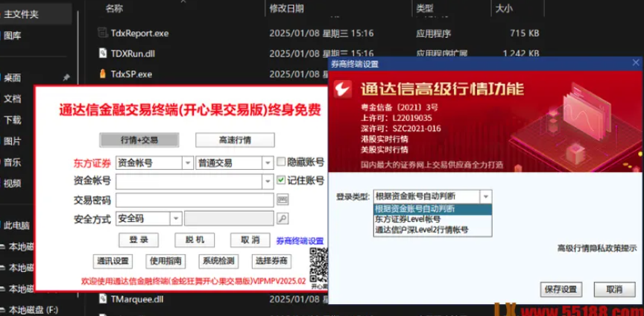The image size is (644, 316).
Task: Open the 资金帐号 type dropdown beside 东方证券
Action: pos(188,162)
